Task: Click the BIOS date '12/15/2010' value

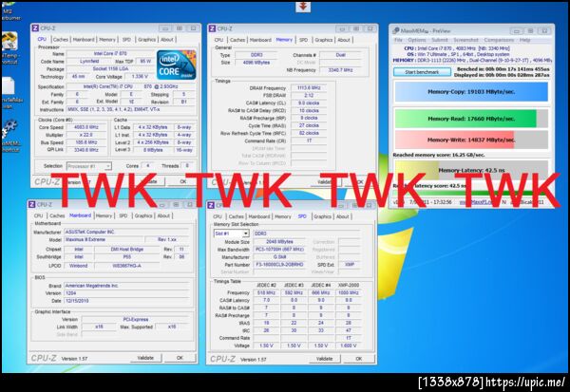Action: click(126, 301)
